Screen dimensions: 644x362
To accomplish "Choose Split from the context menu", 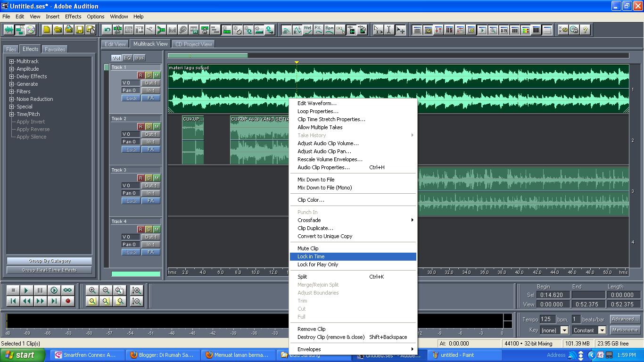I will click(x=353, y=277).
